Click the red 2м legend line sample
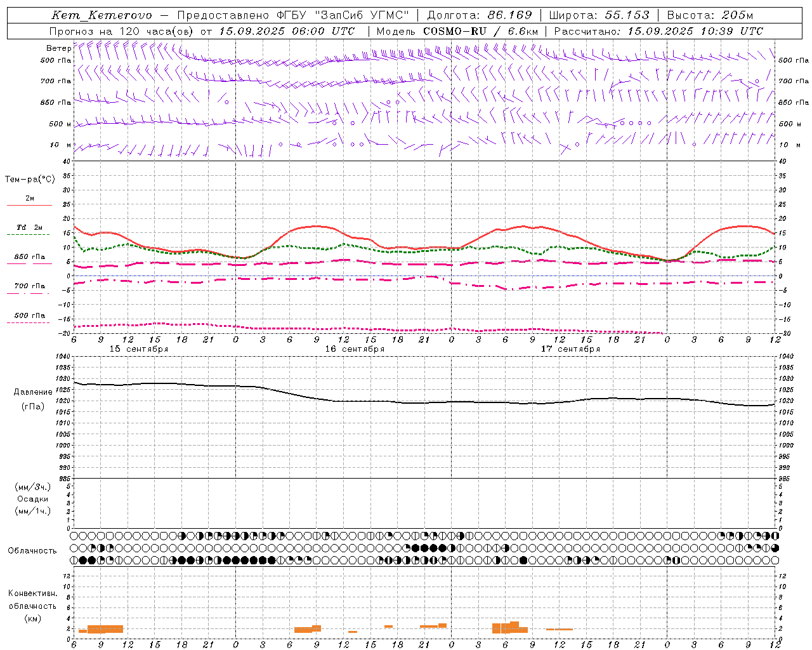This screenshot has width=812, height=650. point(29,206)
